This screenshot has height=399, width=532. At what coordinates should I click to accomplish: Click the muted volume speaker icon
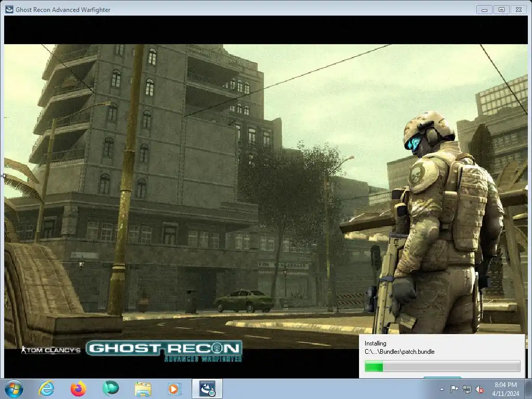click(x=480, y=389)
